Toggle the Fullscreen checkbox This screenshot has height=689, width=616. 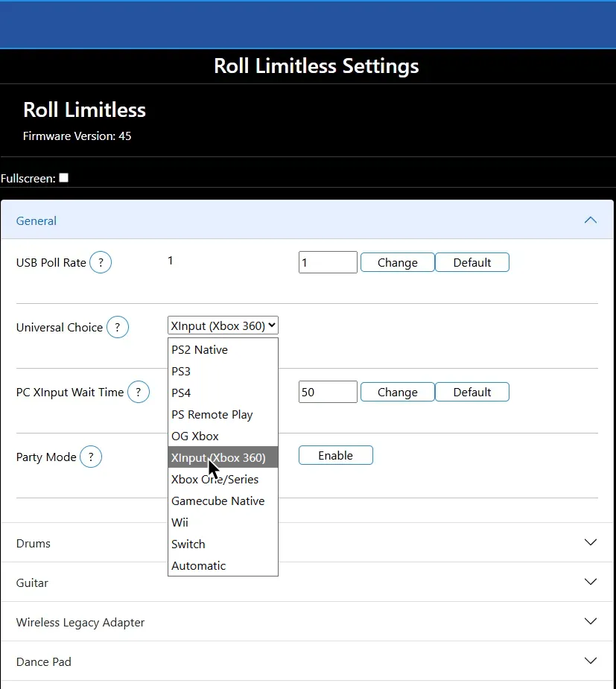coord(63,177)
